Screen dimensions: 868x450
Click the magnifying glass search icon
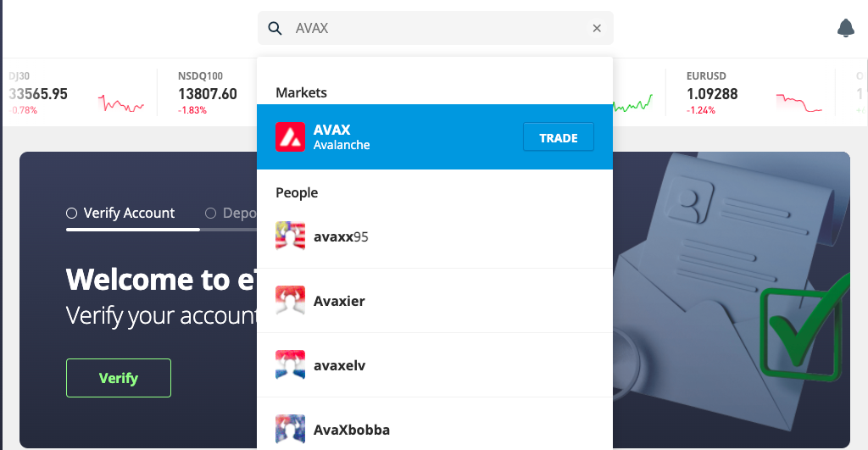pos(275,28)
